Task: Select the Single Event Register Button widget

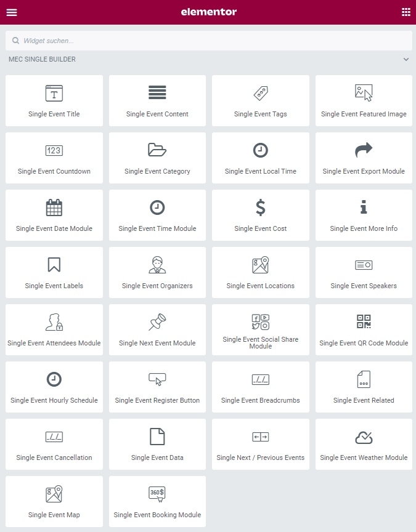Action: click(157, 387)
